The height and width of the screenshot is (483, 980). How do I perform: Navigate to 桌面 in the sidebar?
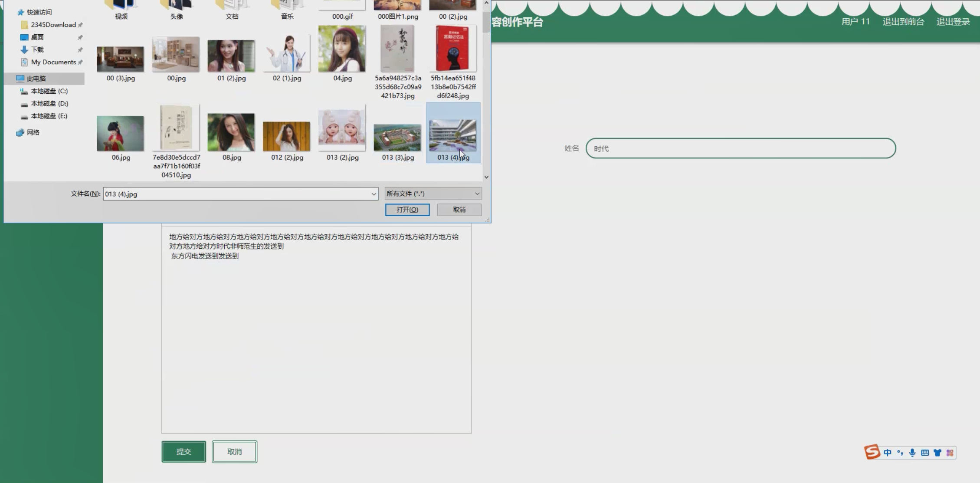(x=37, y=37)
